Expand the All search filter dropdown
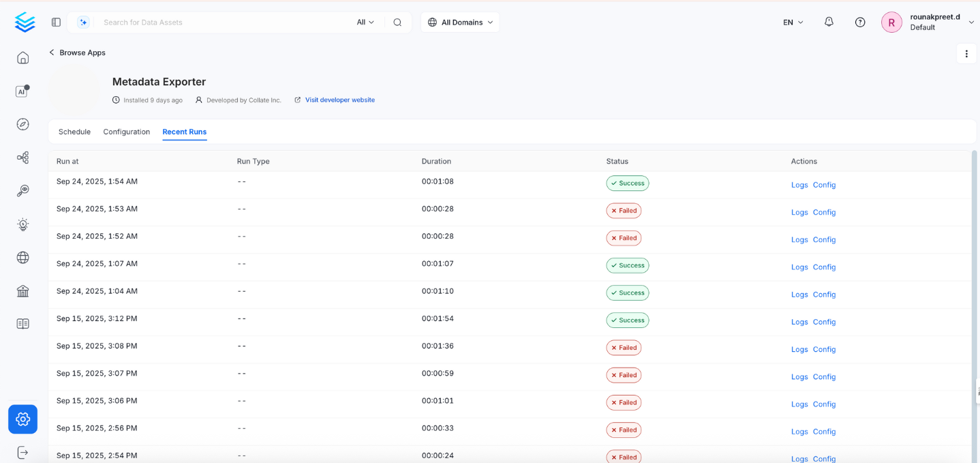Image resolution: width=980 pixels, height=463 pixels. [365, 22]
